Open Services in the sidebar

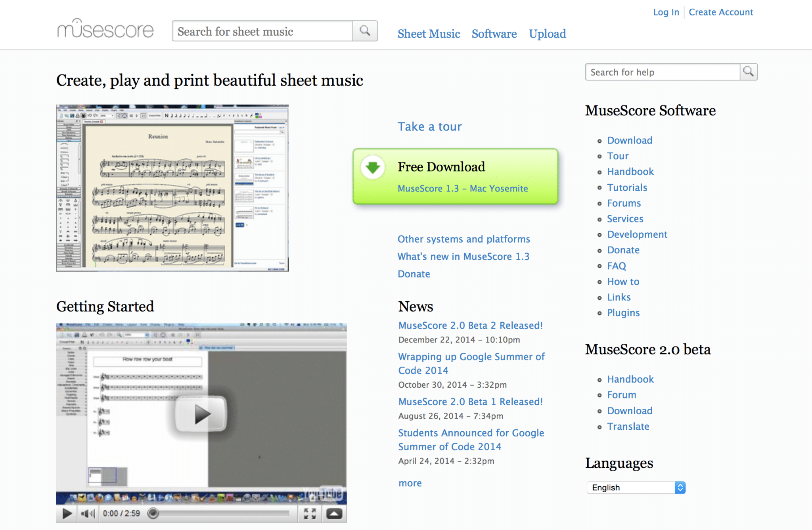point(625,219)
